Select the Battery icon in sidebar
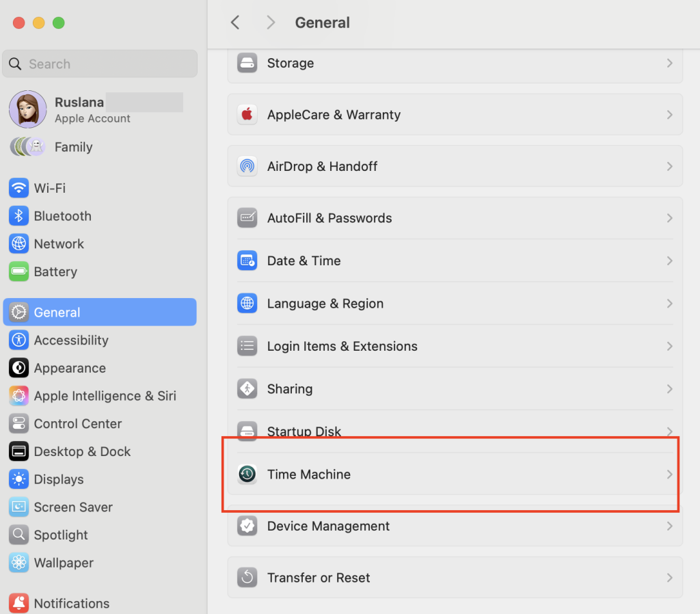The height and width of the screenshot is (614, 700). (x=18, y=271)
